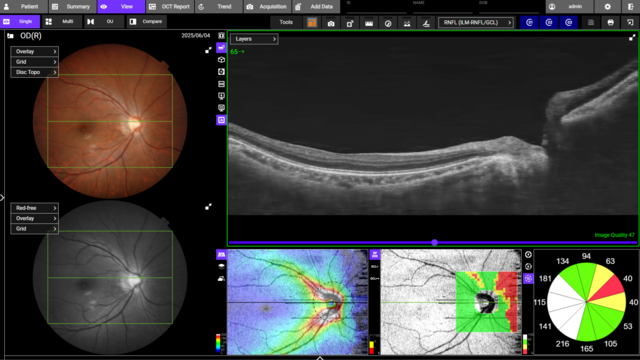This screenshot has width=640, height=360.
Task: Click the third blue scan preset button
Action: pos(569,22)
